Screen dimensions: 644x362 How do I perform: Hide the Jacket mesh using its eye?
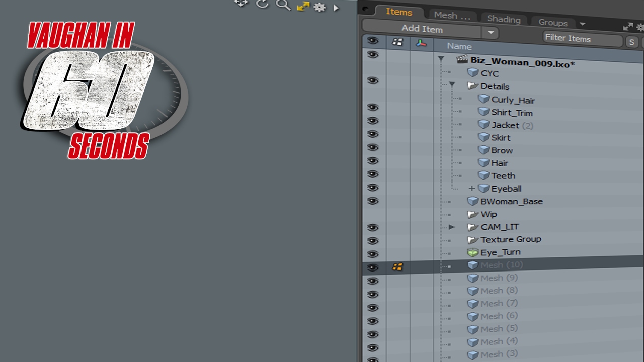pyautogui.click(x=372, y=121)
